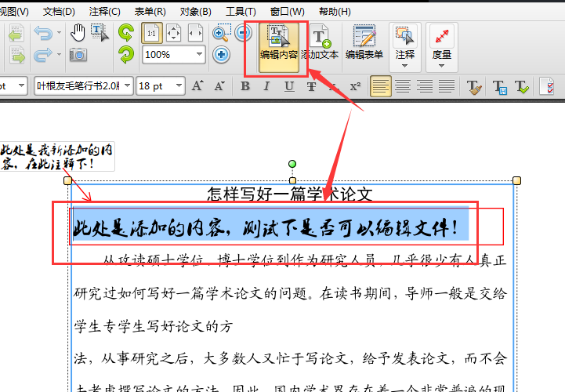Redo the action with blue arrow
Viewport: 565px width, 392px height.
[x=43, y=55]
